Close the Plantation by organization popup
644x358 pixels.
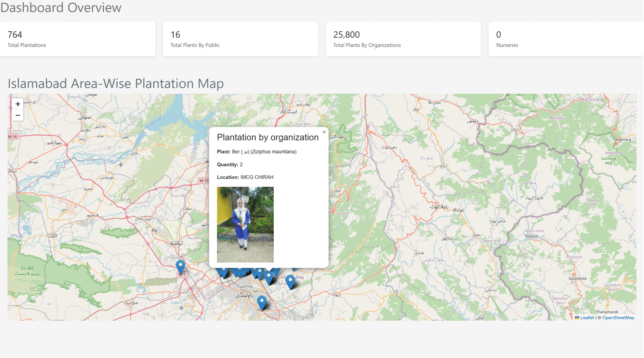pyautogui.click(x=324, y=132)
